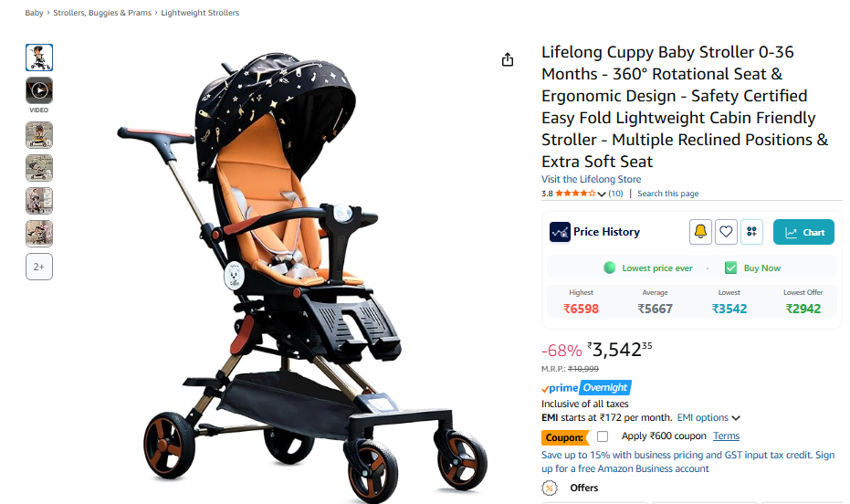This screenshot has height=504, width=850.
Task: Visit the Lifelong Store link
Action: click(591, 179)
